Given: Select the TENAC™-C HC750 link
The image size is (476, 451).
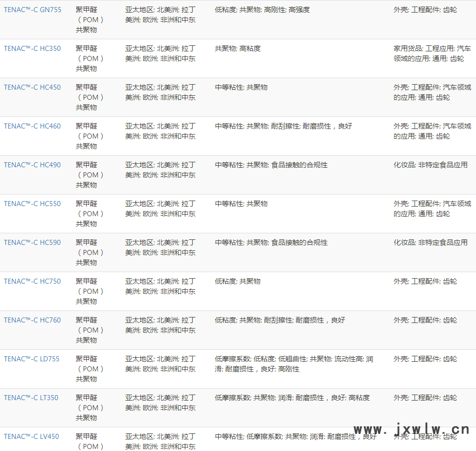Looking at the screenshot, I should coord(32,281).
